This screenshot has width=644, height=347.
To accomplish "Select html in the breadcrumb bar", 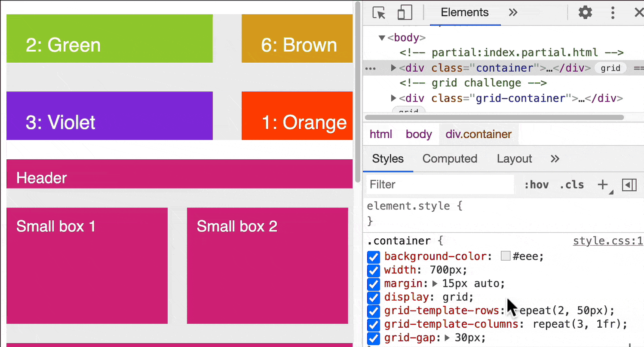I will click(x=381, y=134).
